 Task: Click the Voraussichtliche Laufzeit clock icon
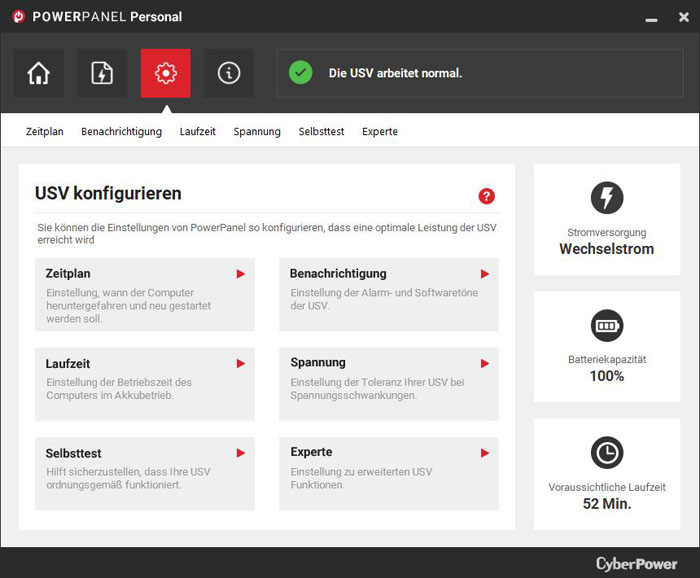607,453
